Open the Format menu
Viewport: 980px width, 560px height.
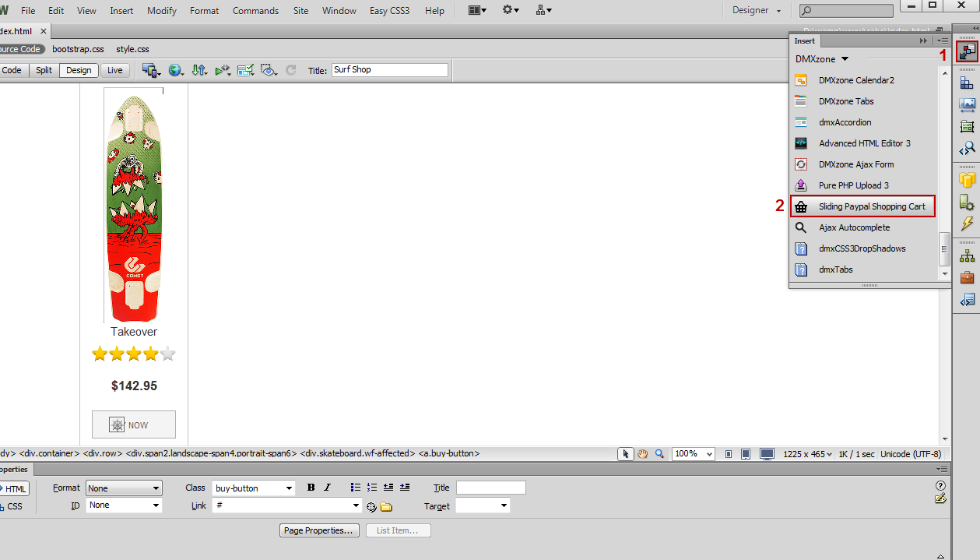[204, 11]
